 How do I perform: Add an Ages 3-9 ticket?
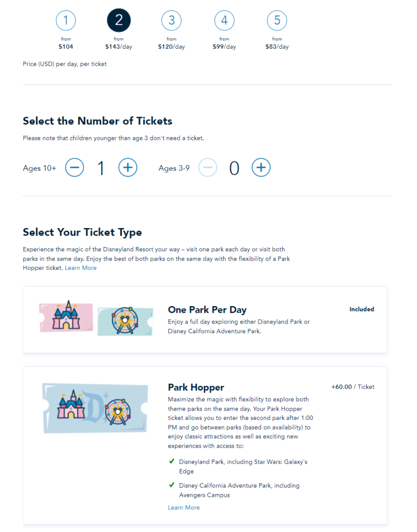tap(261, 168)
